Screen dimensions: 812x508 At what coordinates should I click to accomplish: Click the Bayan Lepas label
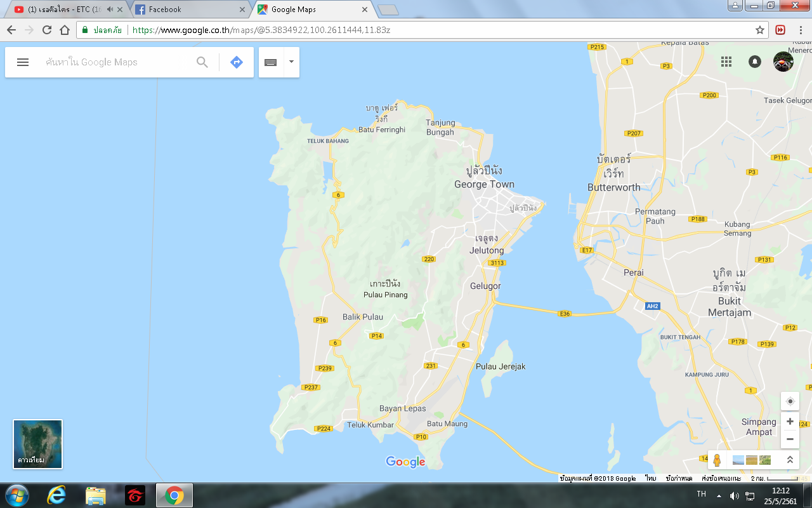403,408
